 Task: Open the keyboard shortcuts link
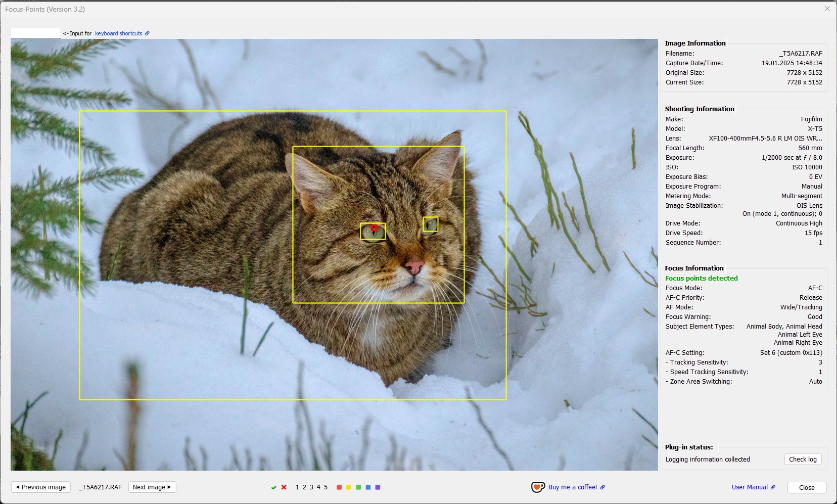point(118,33)
